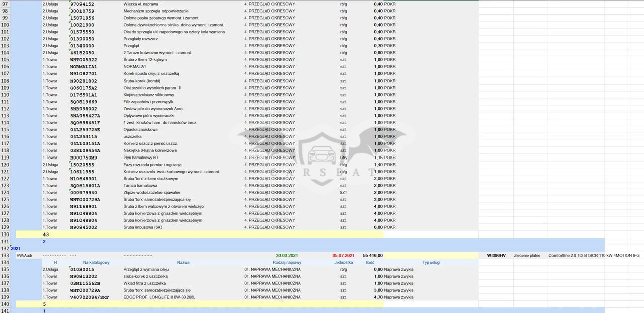Click the 'Nazwa' header cell in row 134
Image resolution: width=644 pixels, height=313 pixels.
point(183,262)
